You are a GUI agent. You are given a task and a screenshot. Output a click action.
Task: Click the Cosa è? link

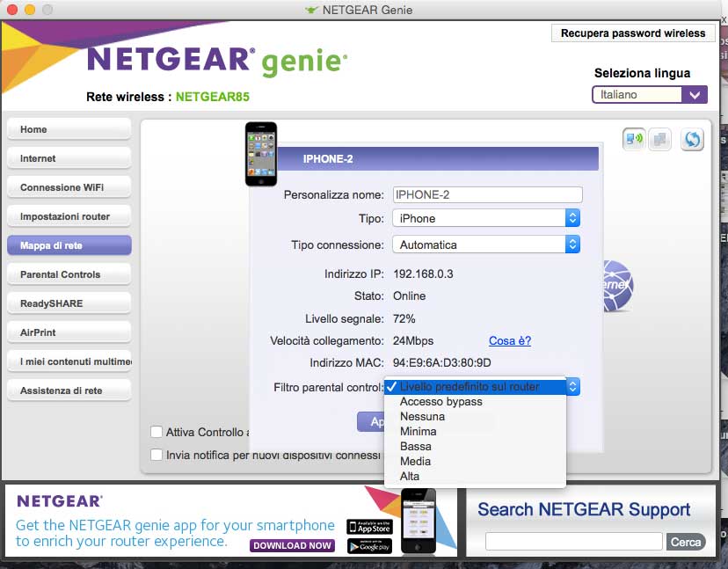coord(510,340)
